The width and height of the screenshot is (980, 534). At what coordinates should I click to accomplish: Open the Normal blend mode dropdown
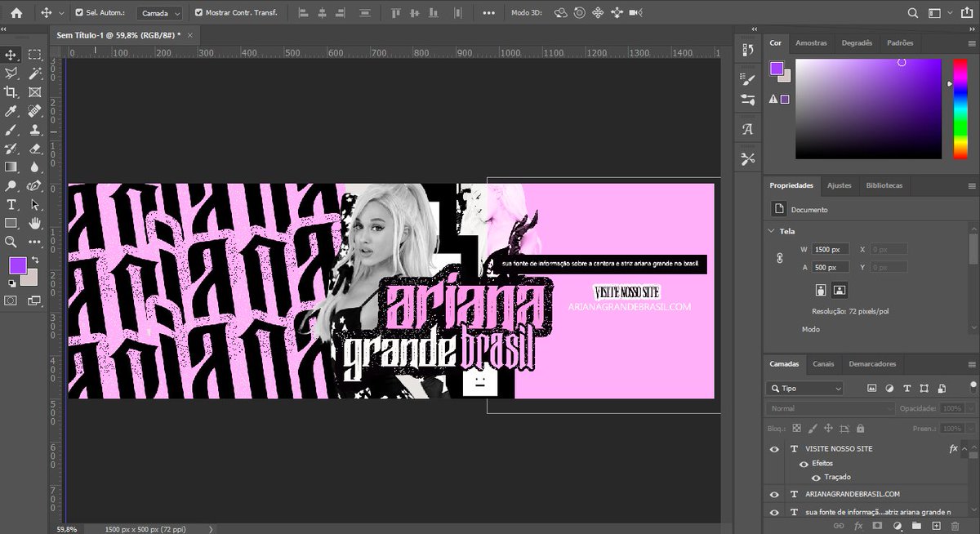(x=831, y=408)
